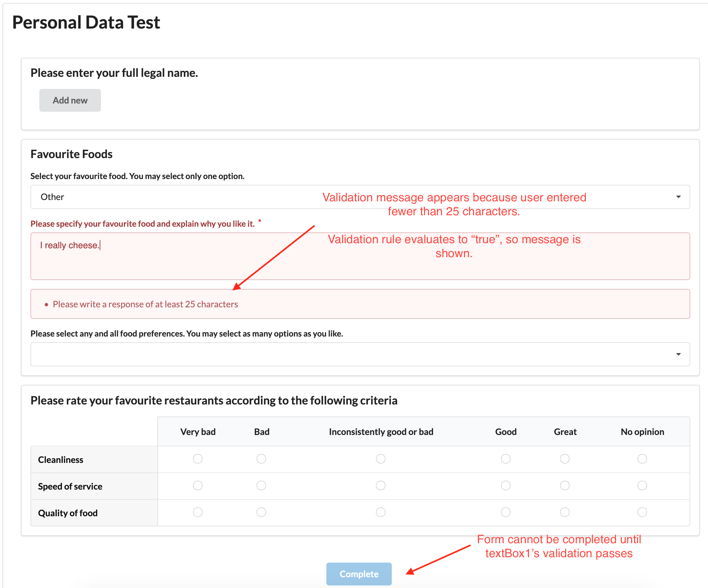Image resolution: width=708 pixels, height=588 pixels.
Task: Select No opinion for Quality of food
Action: 642,512
